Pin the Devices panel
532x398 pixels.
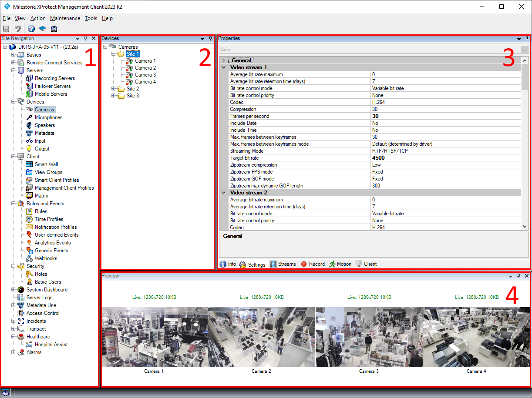(210, 38)
